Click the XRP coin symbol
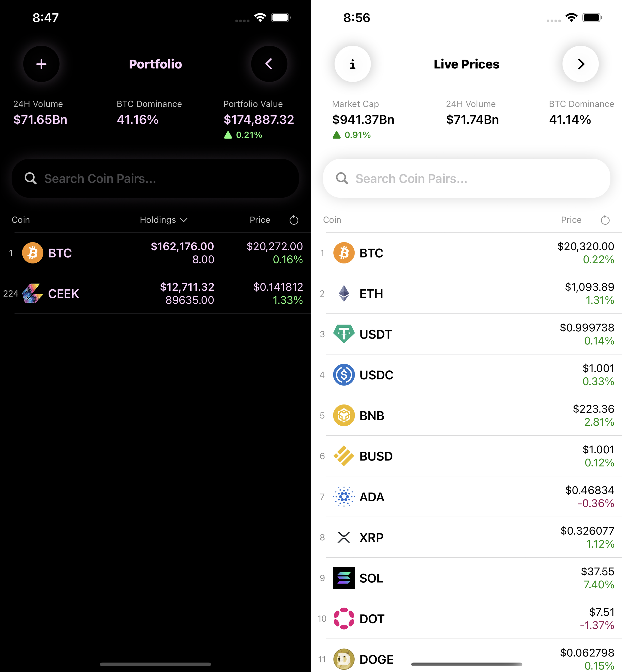 (371, 537)
